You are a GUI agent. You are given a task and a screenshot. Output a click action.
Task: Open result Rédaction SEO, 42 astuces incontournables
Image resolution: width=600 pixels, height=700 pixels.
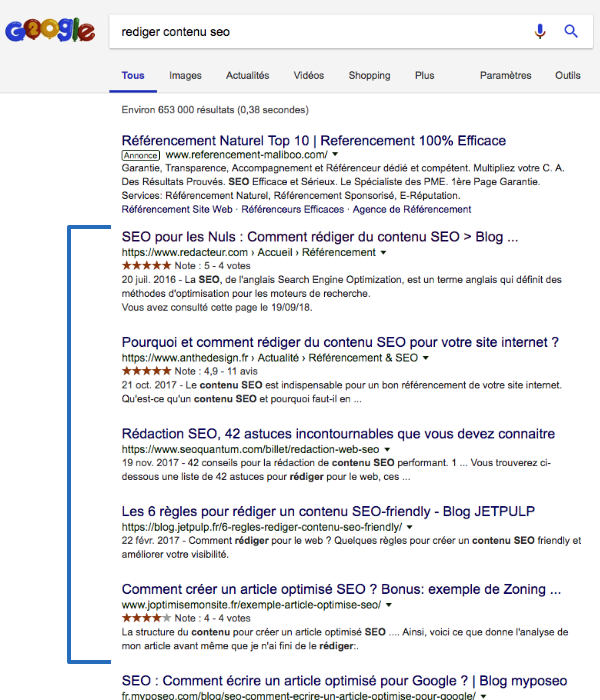pos(338,434)
